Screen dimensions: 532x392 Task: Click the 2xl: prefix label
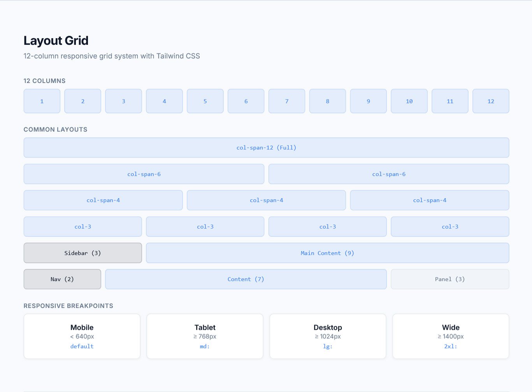coord(451,346)
